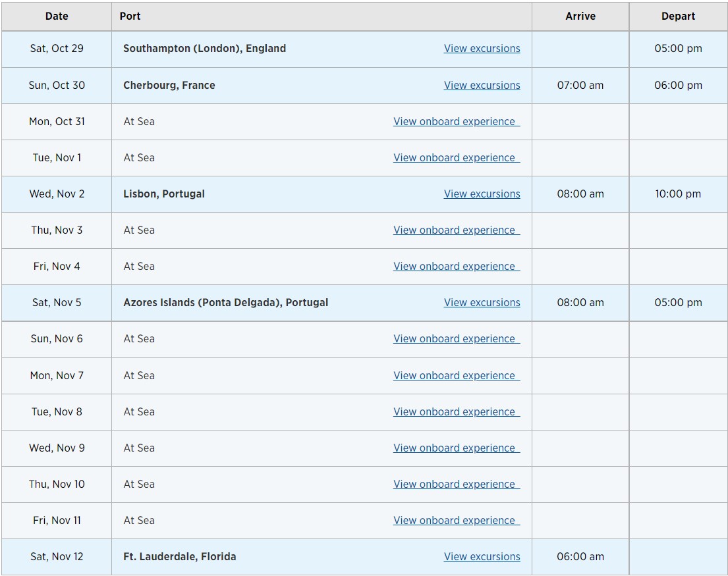Click the Depart column header

pyautogui.click(x=679, y=16)
